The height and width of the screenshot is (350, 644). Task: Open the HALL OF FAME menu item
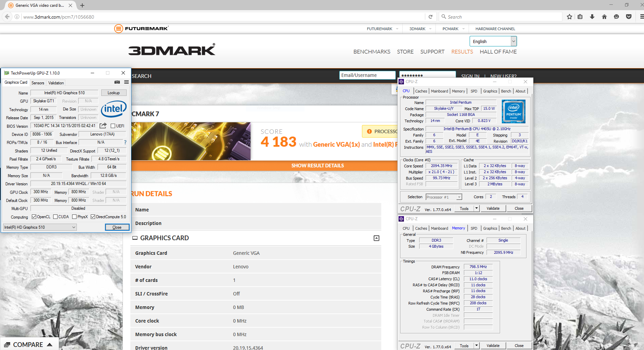498,52
